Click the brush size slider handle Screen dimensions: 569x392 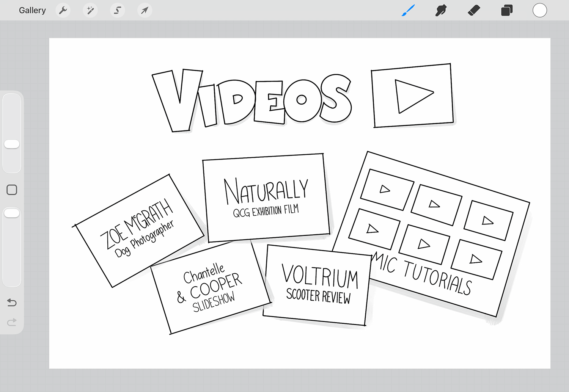click(12, 144)
